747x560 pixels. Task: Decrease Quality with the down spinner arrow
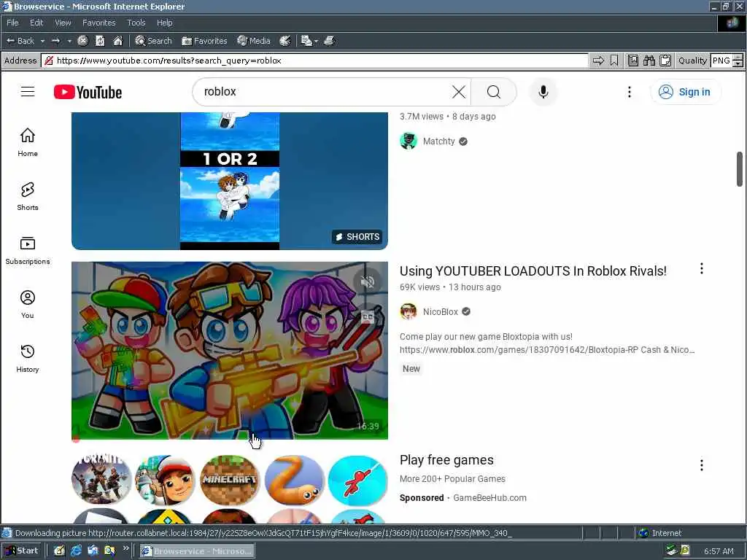click(x=738, y=64)
